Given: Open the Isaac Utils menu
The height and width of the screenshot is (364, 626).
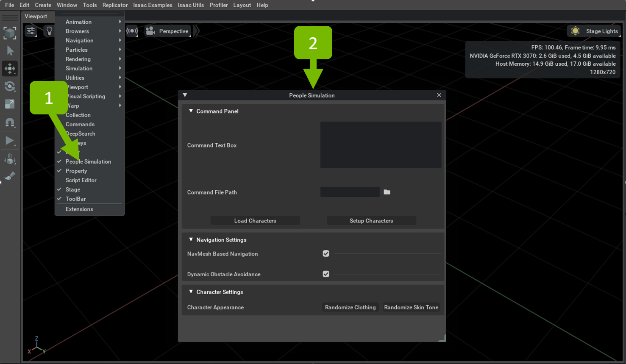Looking at the screenshot, I should click(x=191, y=5).
